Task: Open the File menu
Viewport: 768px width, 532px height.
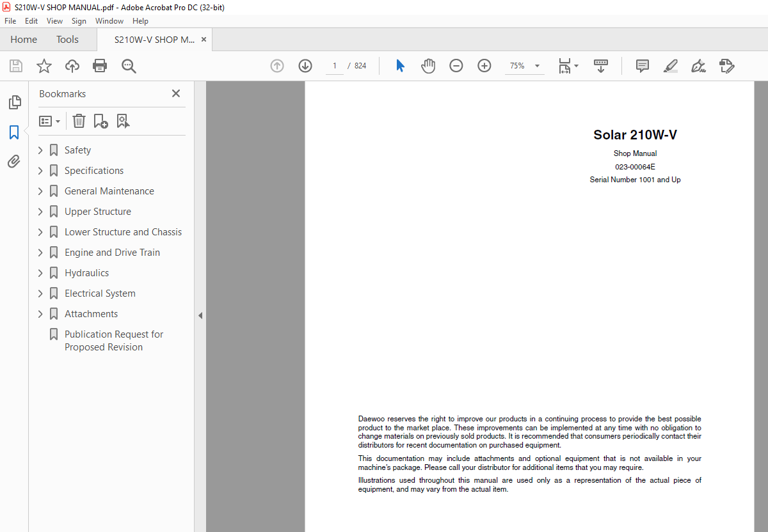Action: (10, 21)
